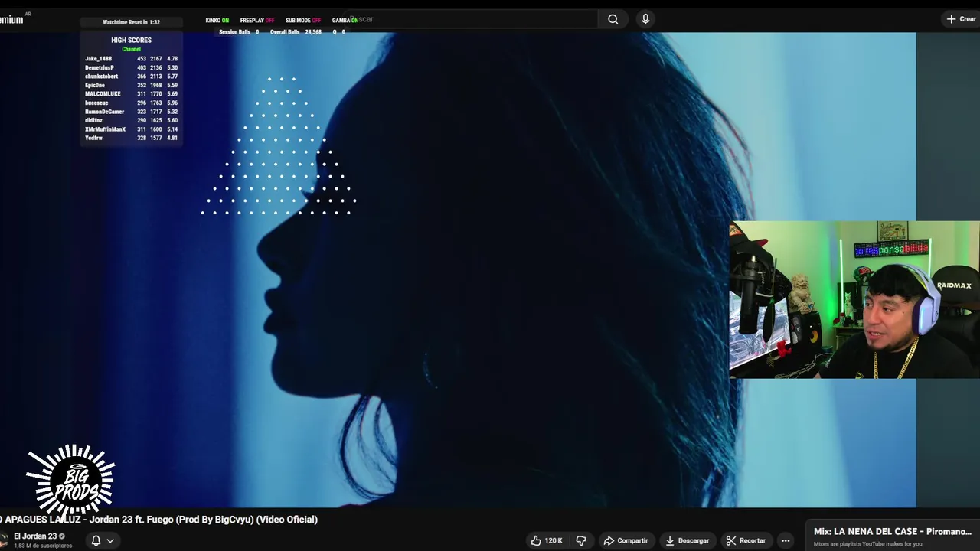Viewport: 980px width, 551px height.
Task: Select the MALCOMLUKE high score row
Action: click(131, 94)
